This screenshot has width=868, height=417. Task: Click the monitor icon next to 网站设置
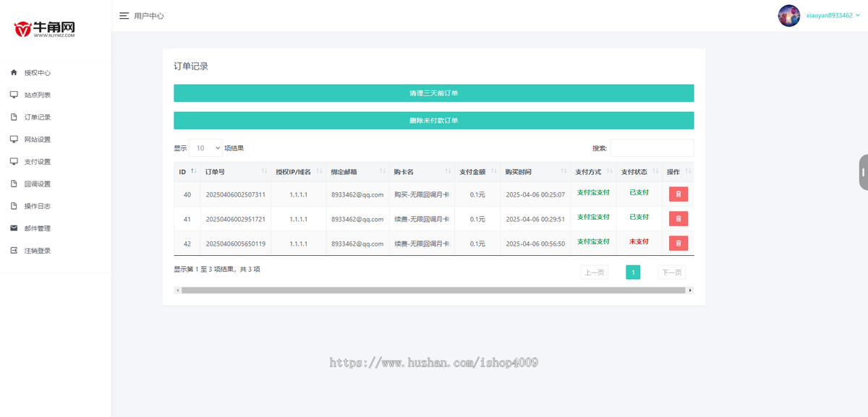pos(14,139)
